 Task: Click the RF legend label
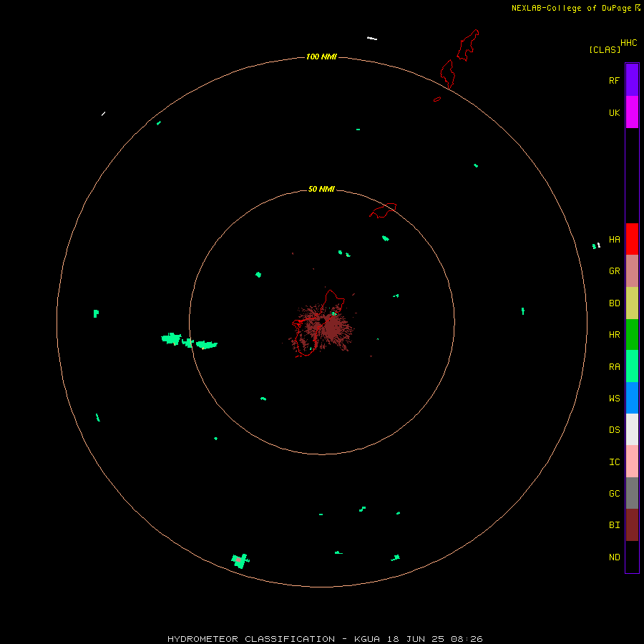tap(614, 80)
